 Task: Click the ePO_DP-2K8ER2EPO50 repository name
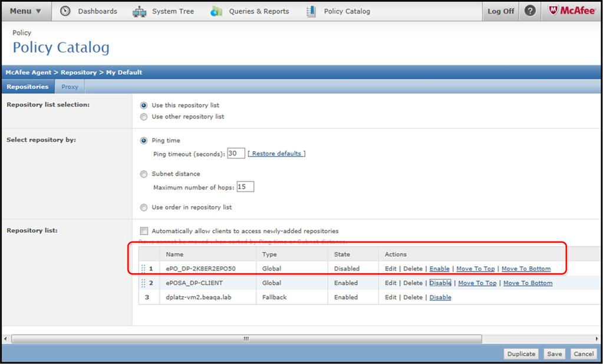(201, 269)
